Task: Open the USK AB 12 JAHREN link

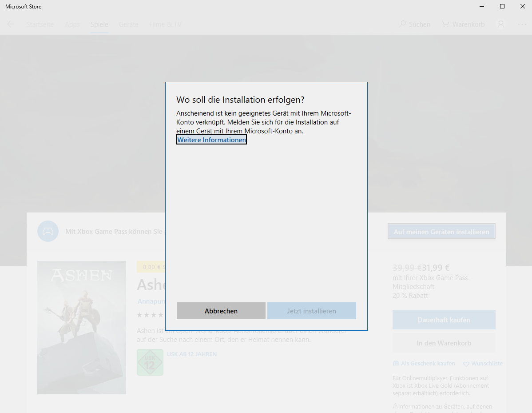Action: click(x=192, y=354)
